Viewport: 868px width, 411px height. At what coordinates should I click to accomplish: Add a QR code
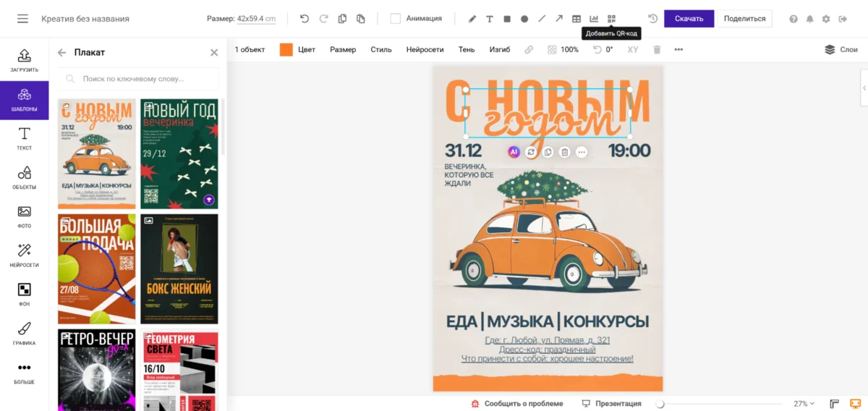(x=611, y=19)
